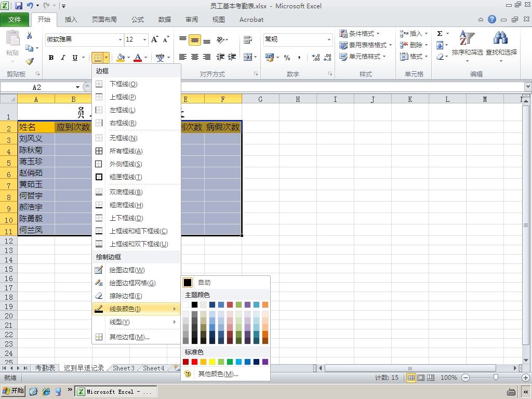Choose the Draw Border pencil option
The height and width of the screenshot is (399, 532).
click(136, 270)
